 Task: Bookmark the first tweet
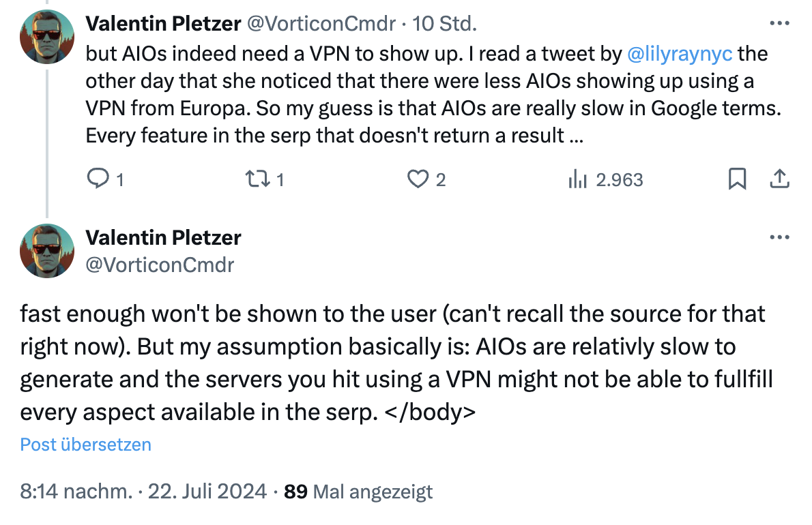737,179
